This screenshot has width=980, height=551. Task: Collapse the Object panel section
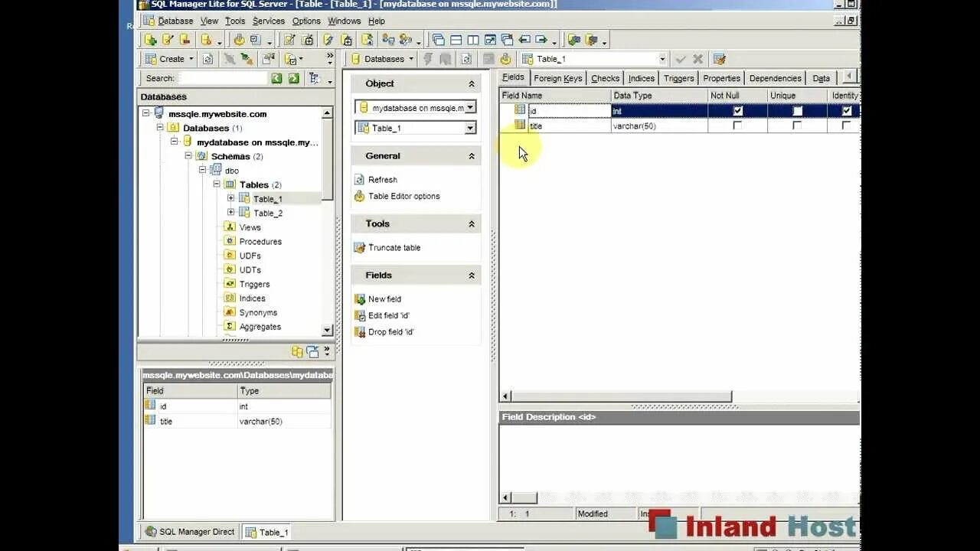coord(472,84)
